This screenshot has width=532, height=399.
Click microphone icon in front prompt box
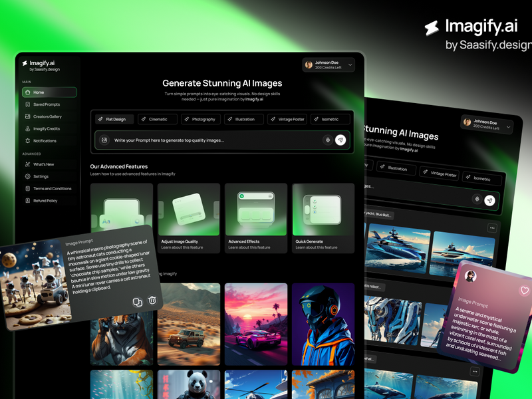[328, 140]
